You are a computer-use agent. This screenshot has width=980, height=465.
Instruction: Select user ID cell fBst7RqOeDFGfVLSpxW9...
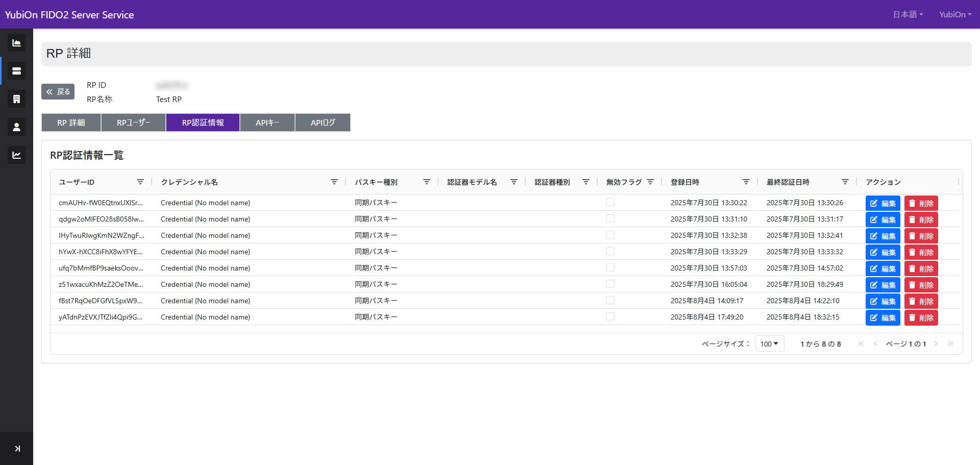tap(101, 301)
